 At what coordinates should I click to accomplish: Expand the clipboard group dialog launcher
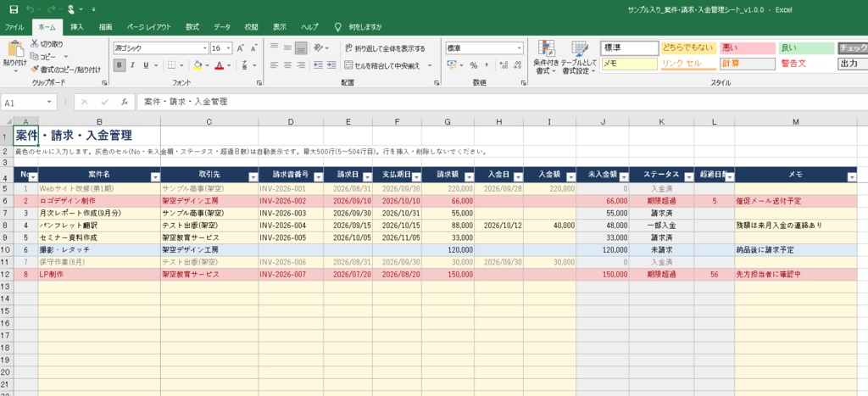click(104, 83)
